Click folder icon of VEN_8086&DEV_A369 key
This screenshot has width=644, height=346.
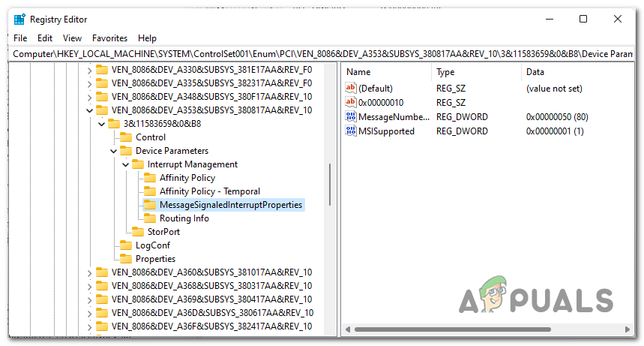tap(102, 299)
